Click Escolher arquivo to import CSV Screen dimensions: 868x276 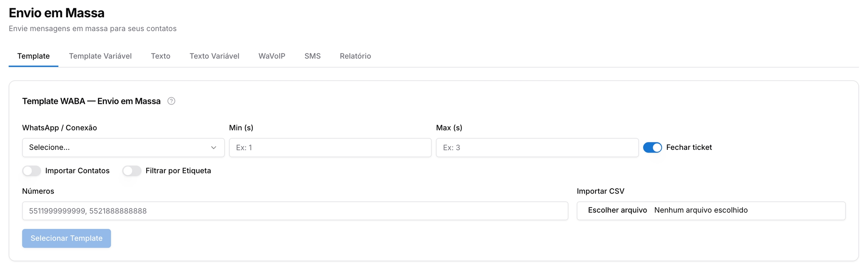click(x=617, y=210)
